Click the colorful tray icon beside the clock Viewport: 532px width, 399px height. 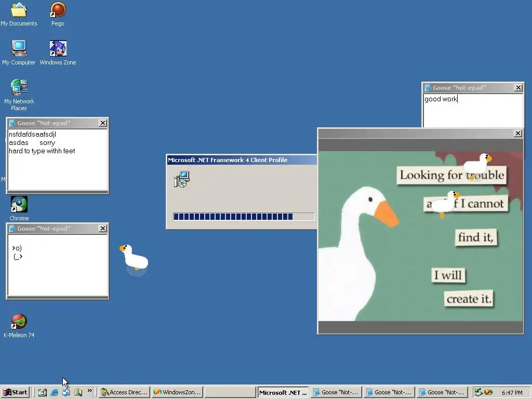click(488, 392)
